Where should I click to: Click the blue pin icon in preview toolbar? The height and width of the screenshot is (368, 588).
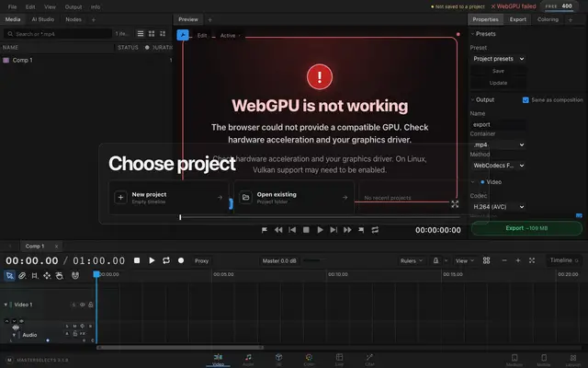click(x=183, y=35)
